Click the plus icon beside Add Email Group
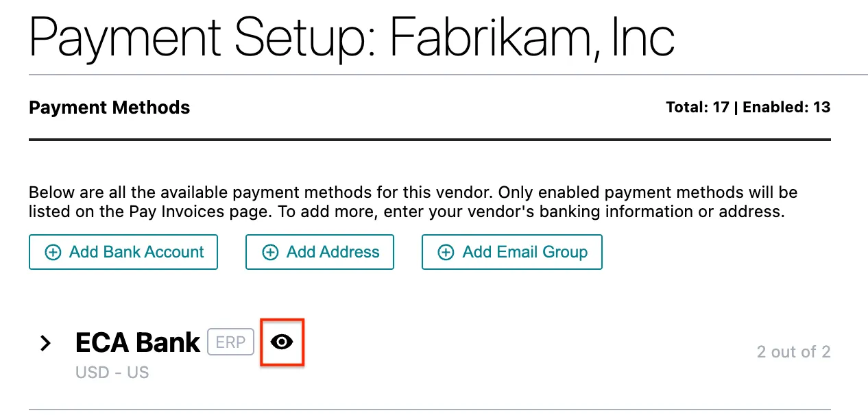 [446, 252]
